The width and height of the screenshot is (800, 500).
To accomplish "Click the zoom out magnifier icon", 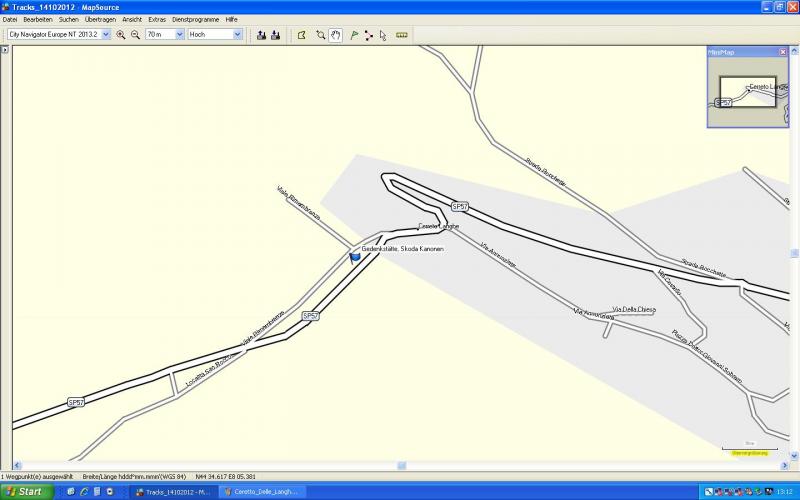I will [135, 34].
